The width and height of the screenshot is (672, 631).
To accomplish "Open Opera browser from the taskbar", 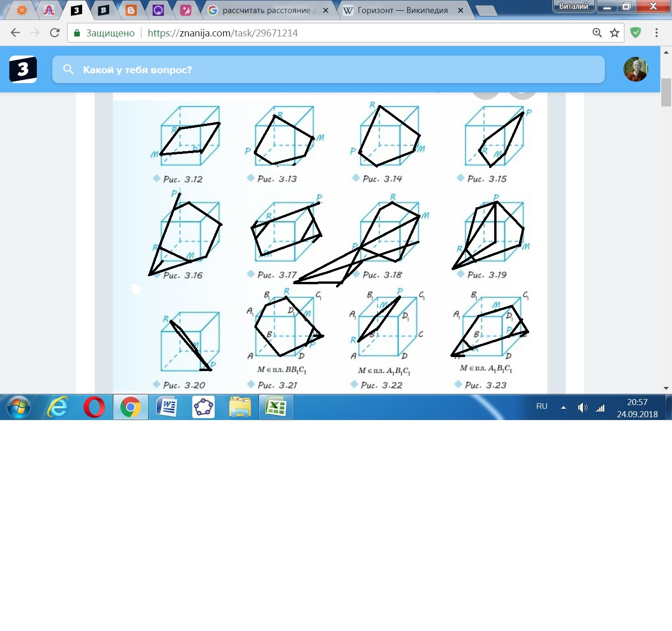I will point(94,407).
